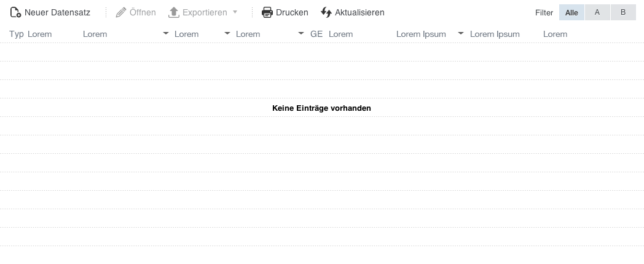Click the Aktualisieren refresh arrows icon
Image resolution: width=644 pixels, height=264 pixels.
click(326, 12)
